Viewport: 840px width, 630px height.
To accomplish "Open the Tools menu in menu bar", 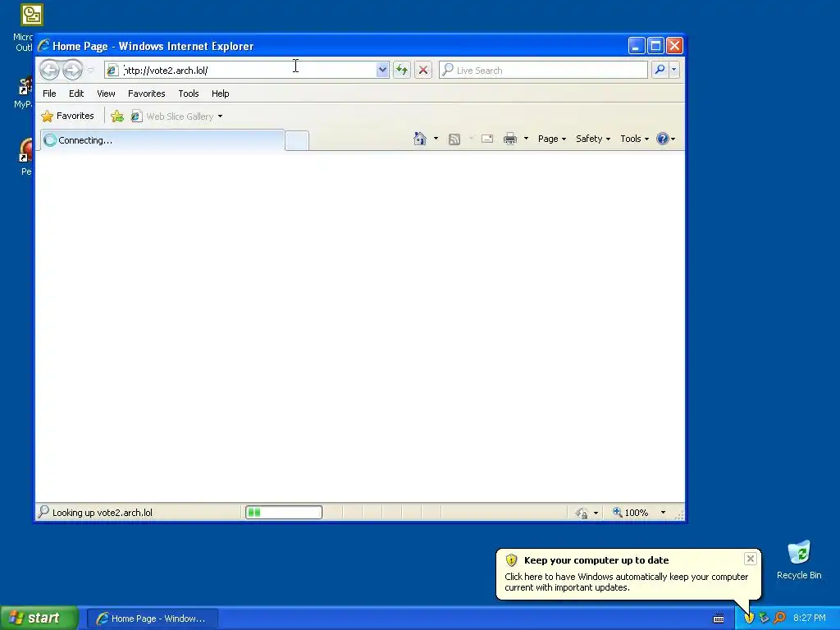I will pyautogui.click(x=189, y=94).
